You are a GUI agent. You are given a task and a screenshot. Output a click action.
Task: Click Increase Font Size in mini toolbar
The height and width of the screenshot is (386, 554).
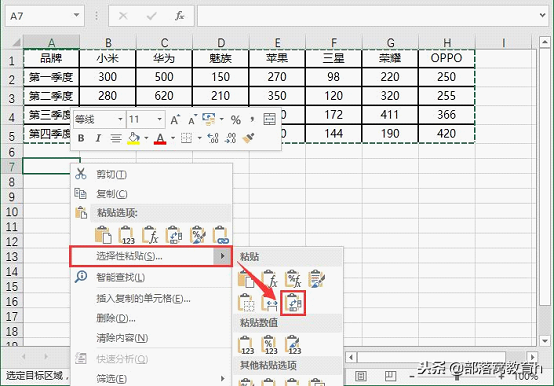click(175, 120)
